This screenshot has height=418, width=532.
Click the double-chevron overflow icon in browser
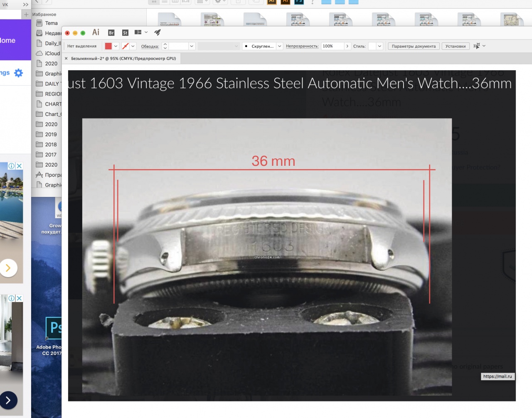(x=26, y=5)
